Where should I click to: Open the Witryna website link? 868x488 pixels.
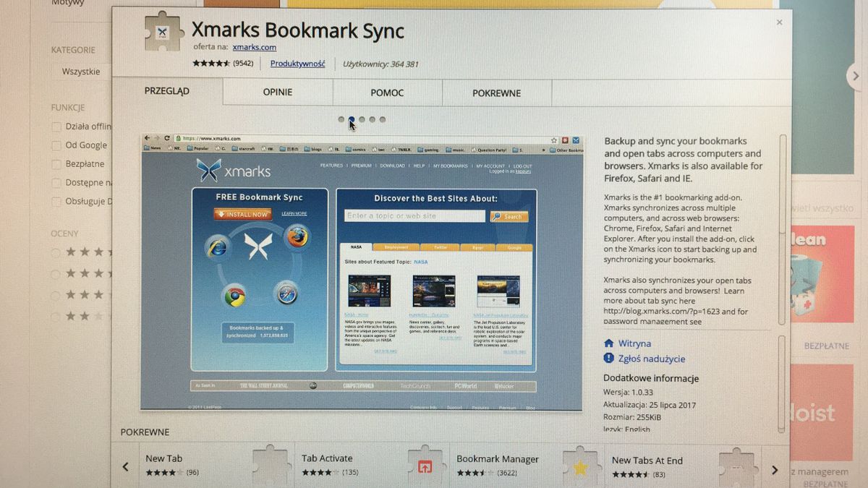click(634, 343)
